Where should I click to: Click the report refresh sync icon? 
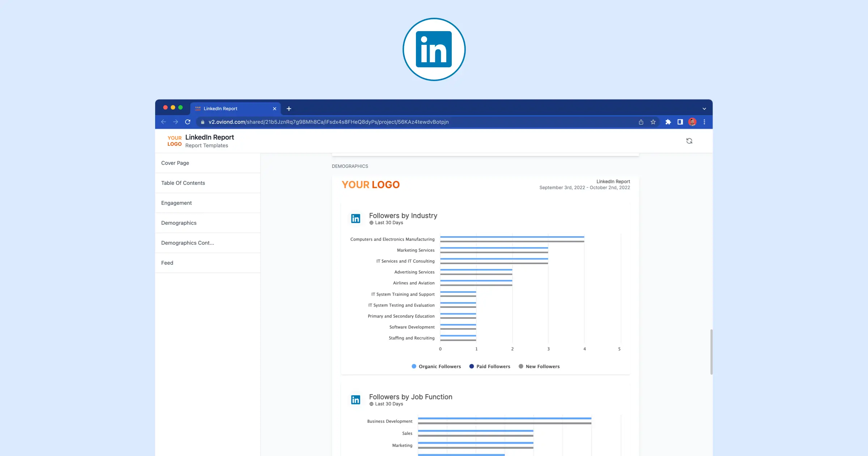[689, 141]
